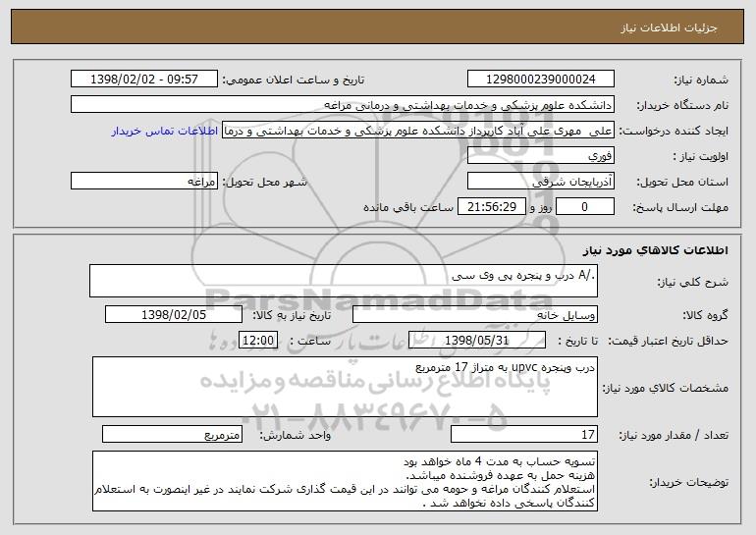This screenshot has width=756, height=535.
Task: Click delivery province field آذربایجان شرقی
Action: click(540, 182)
